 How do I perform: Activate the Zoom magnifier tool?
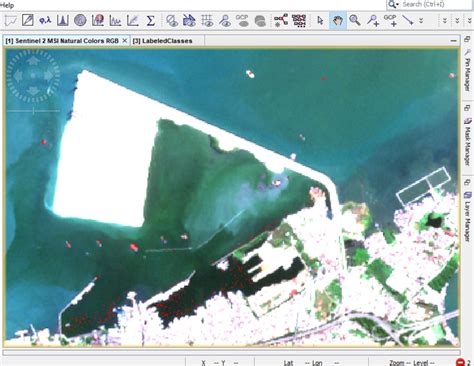[355, 21]
